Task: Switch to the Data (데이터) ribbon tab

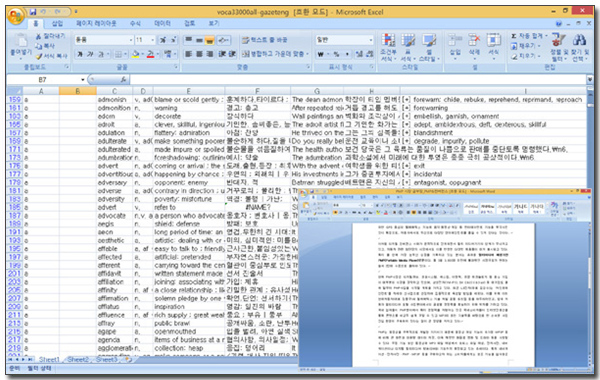Action: (x=162, y=24)
